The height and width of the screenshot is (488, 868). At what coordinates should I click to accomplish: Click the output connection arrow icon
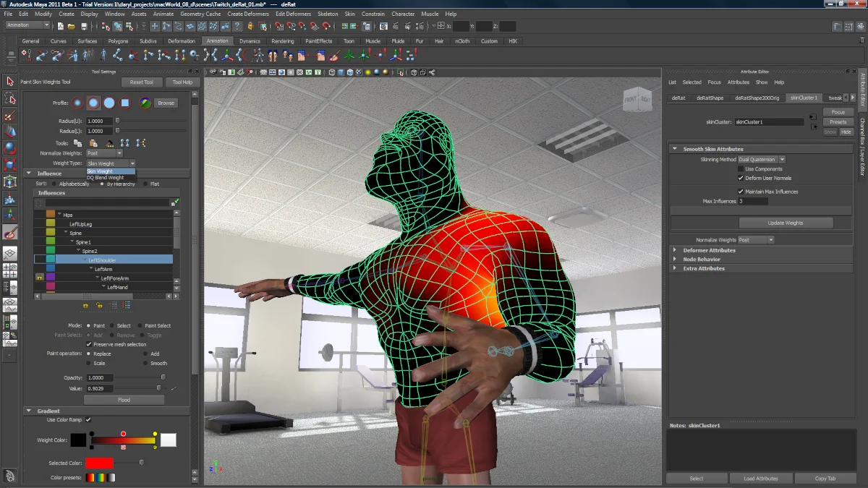[813, 125]
